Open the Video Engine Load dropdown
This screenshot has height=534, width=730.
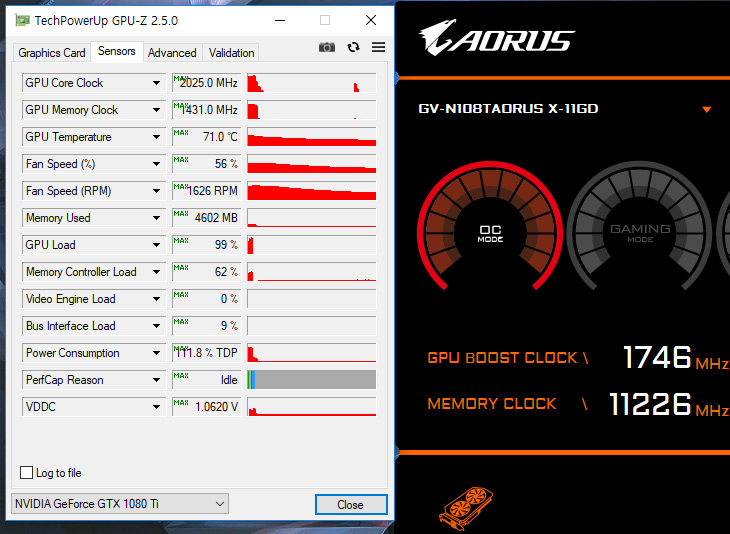point(156,299)
